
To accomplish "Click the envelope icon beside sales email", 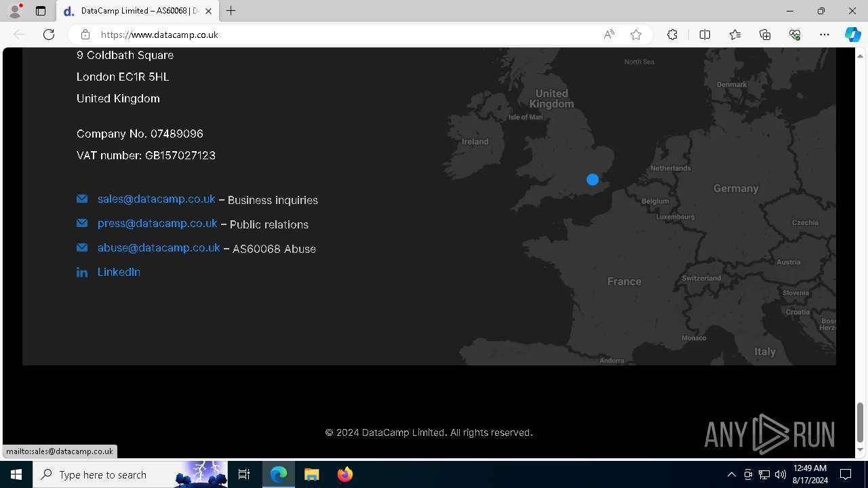I will 82,199.
